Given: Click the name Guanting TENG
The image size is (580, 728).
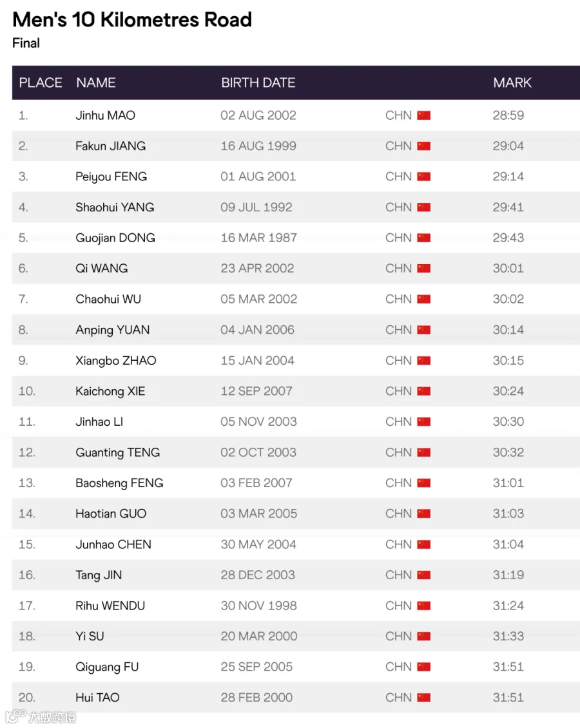Looking at the screenshot, I should (x=117, y=453).
